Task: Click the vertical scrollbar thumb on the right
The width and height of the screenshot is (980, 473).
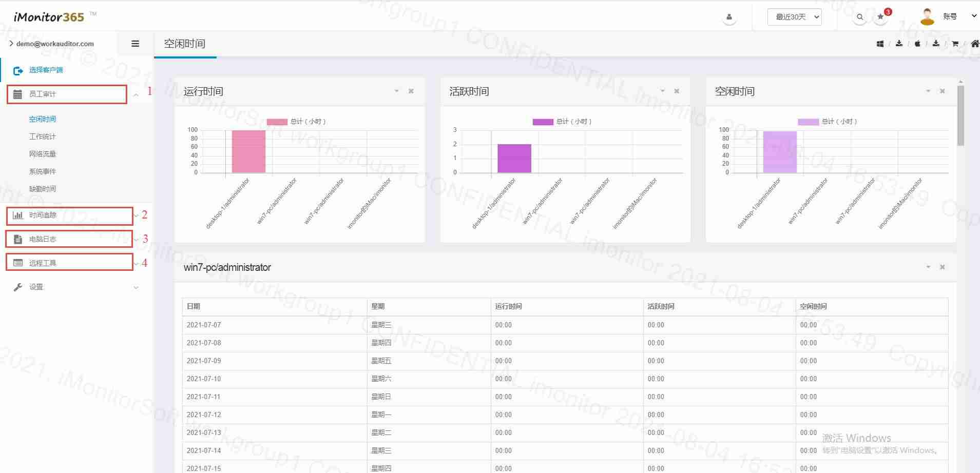Action: coord(960,115)
